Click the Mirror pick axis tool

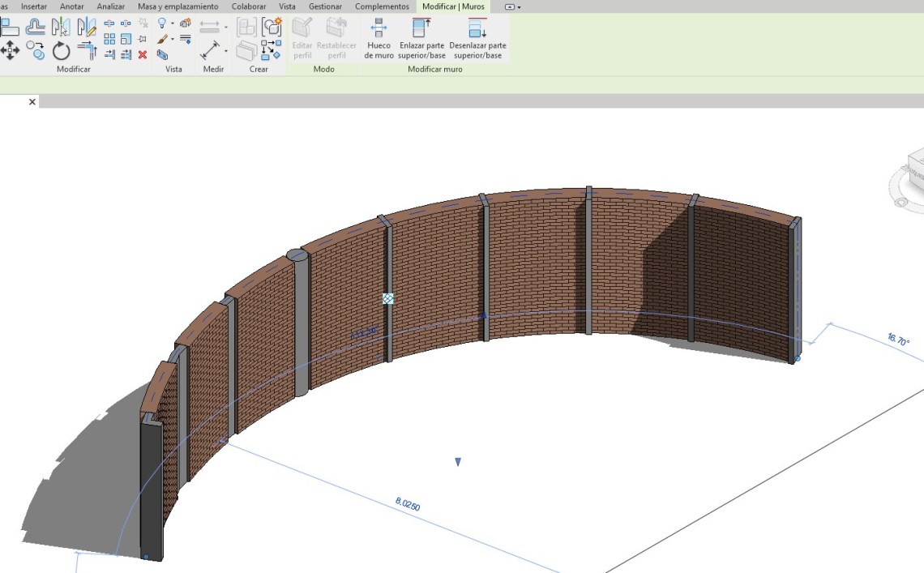(x=61, y=27)
